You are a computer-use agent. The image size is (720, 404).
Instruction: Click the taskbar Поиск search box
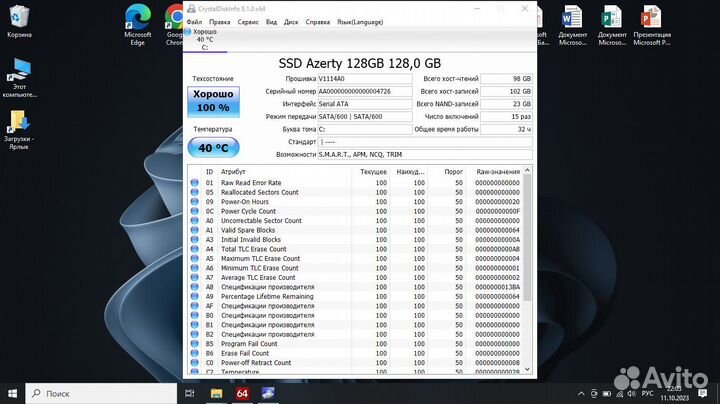pyautogui.click(x=101, y=393)
